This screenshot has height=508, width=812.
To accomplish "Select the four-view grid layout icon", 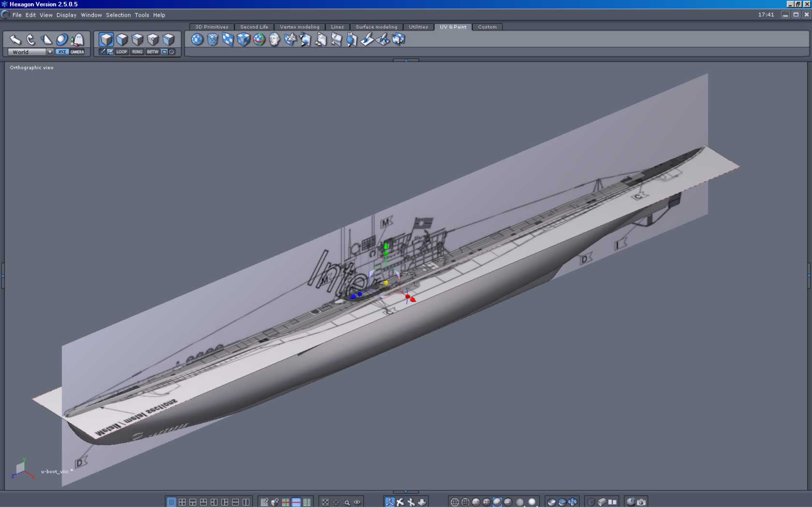I will point(182,502).
